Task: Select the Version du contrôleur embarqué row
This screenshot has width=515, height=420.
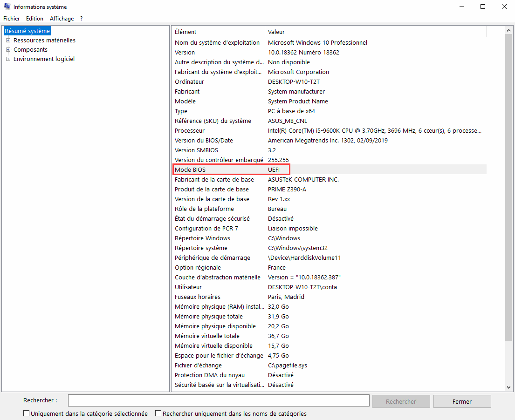Action: coord(330,160)
